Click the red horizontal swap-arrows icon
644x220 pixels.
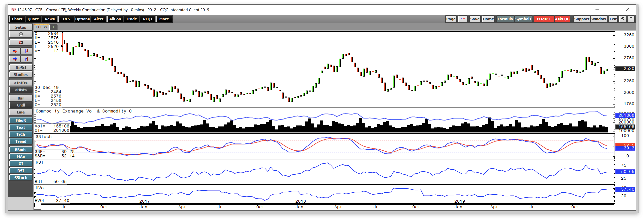(x=14, y=51)
